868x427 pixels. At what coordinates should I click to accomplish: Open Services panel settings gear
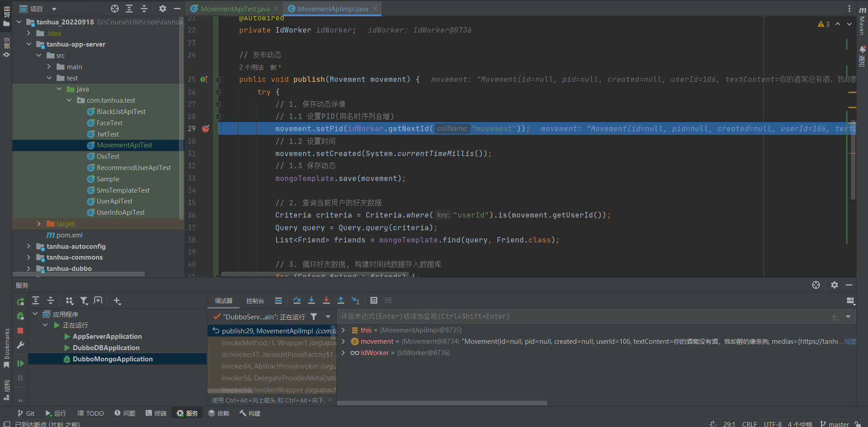[835, 285]
